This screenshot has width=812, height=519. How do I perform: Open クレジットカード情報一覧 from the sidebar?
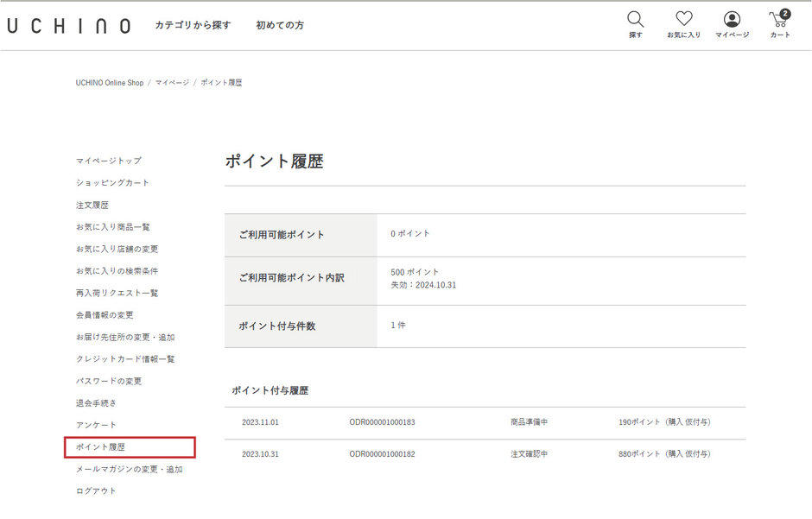point(124,358)
